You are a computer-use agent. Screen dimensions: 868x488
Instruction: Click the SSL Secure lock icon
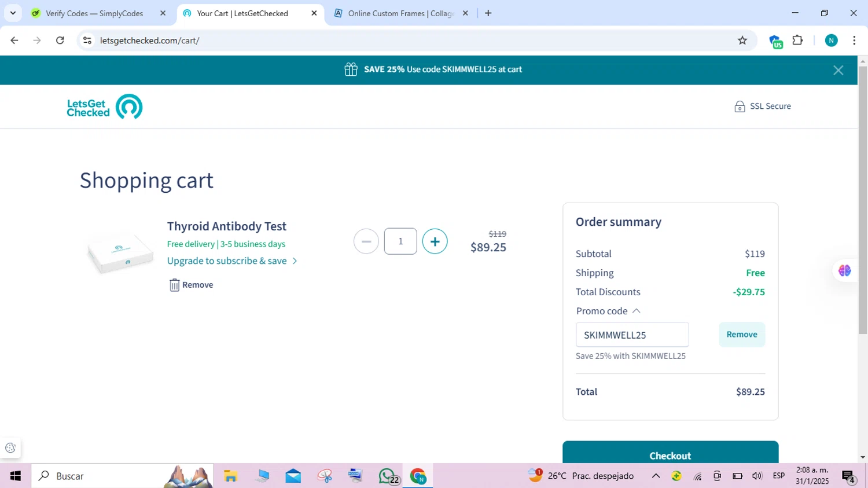[740, 107]
